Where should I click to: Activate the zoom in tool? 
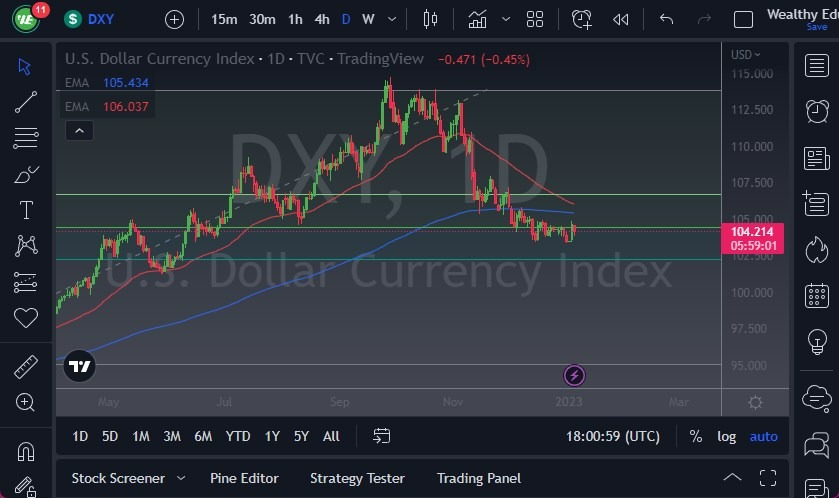click(x=25, y=402)
